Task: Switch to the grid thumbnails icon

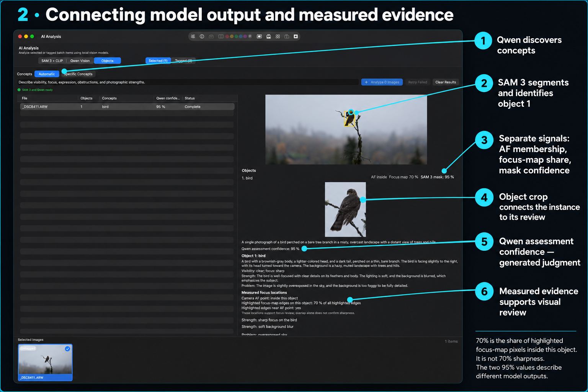Action: [278, 36]
